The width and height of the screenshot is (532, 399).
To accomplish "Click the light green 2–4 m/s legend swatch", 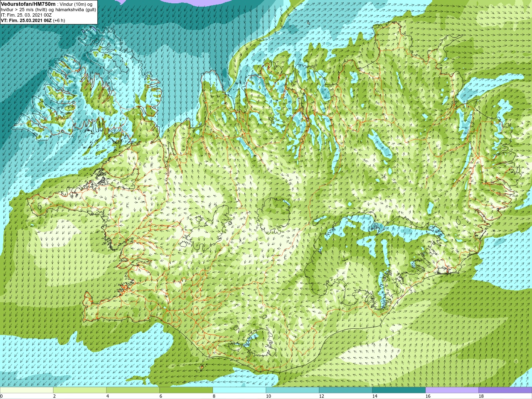I will [x=80, y=390].
